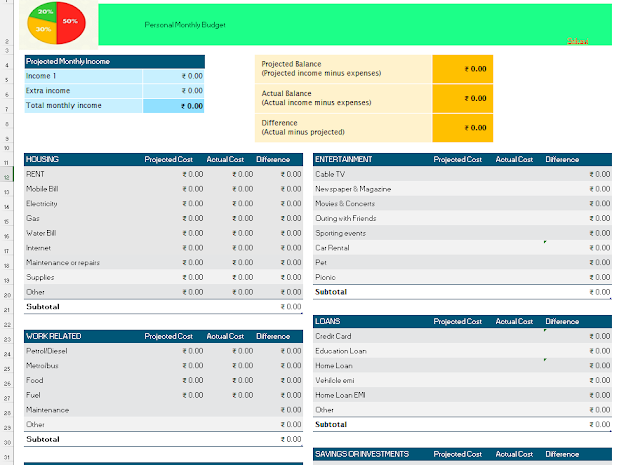The height and width of the screenshot is (465, 640).
Task: Select Home Loan difference value cell
Action: (600, 366)
